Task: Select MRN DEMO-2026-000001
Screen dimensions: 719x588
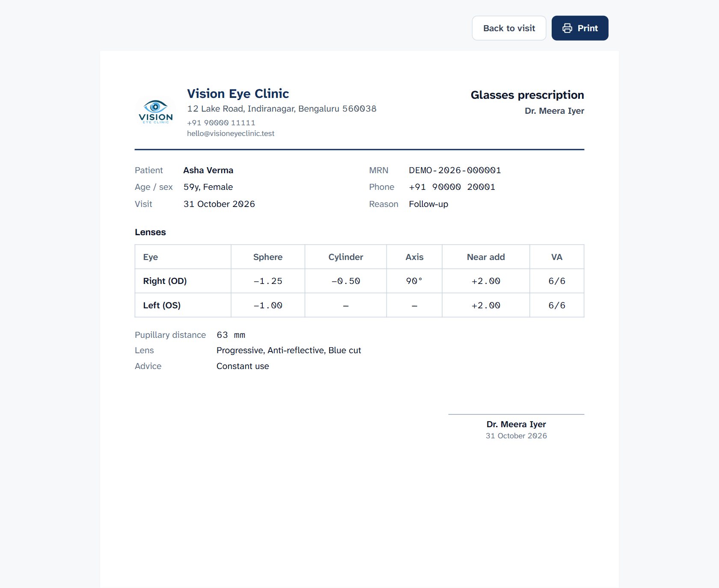Action: pyautogui.click(x=455, y=170)
